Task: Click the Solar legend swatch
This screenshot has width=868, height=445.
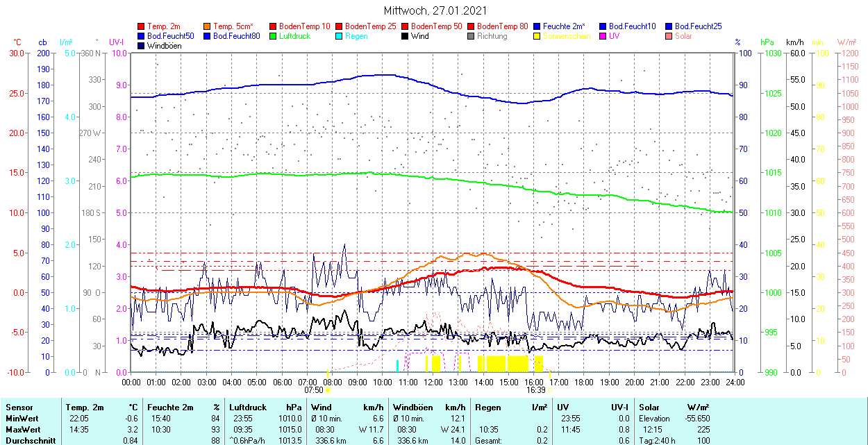Action: click(669, 36)
